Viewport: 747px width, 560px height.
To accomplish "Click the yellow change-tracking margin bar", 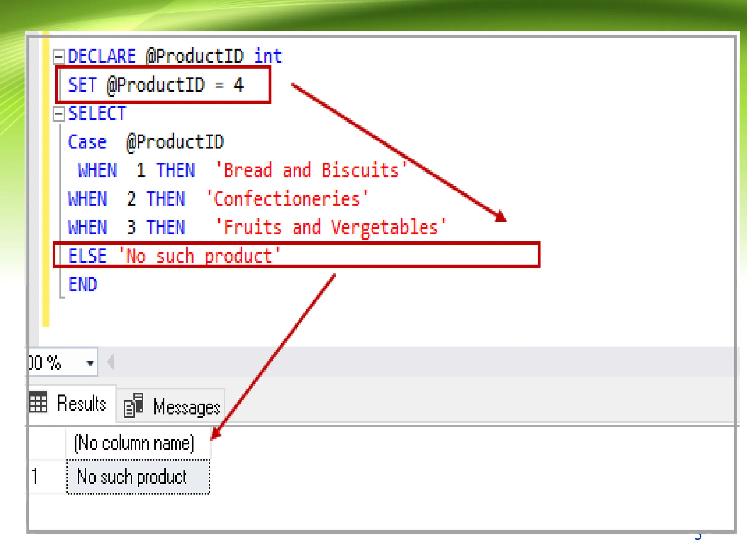I will [46, 182].
